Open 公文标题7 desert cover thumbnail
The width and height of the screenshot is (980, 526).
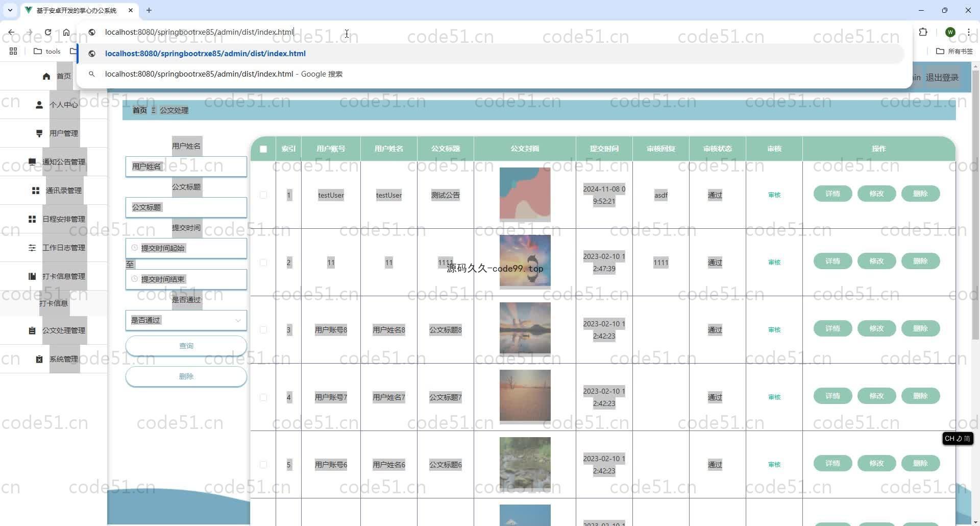pyautogui.click(x=525, y=395)
